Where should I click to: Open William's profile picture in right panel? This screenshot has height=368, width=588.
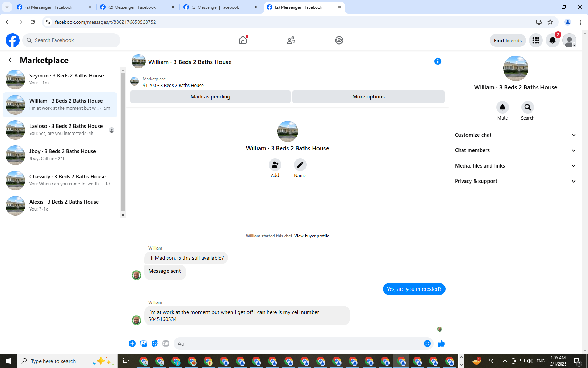click(x=516, y=68)
